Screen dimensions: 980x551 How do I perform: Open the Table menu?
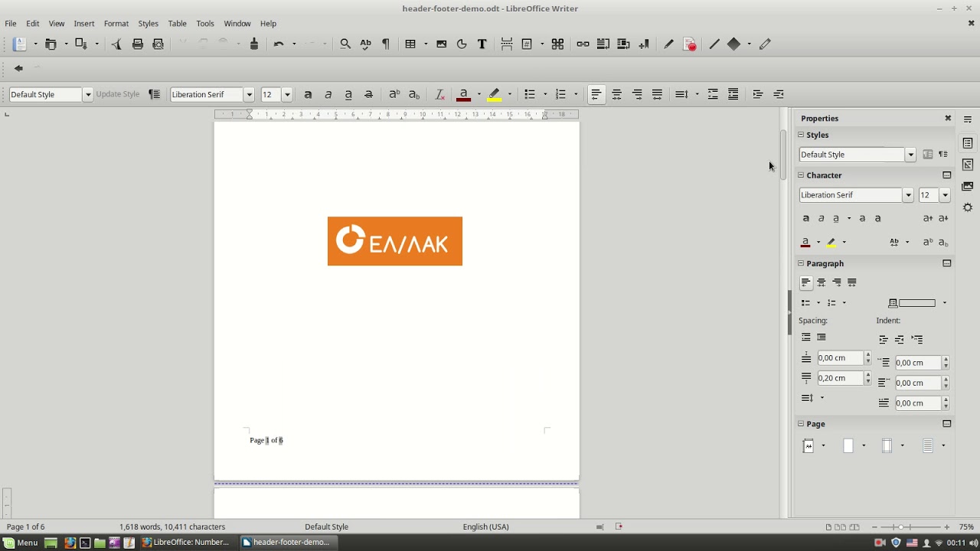177,24
